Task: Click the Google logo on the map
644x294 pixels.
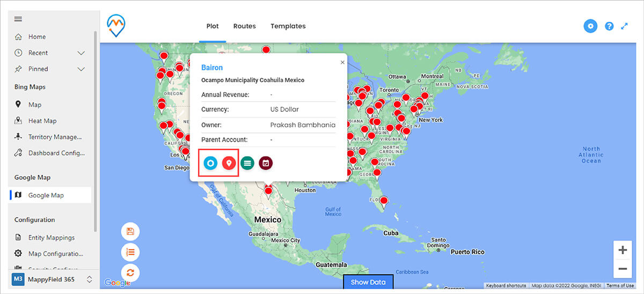Action: pos(117,283)
